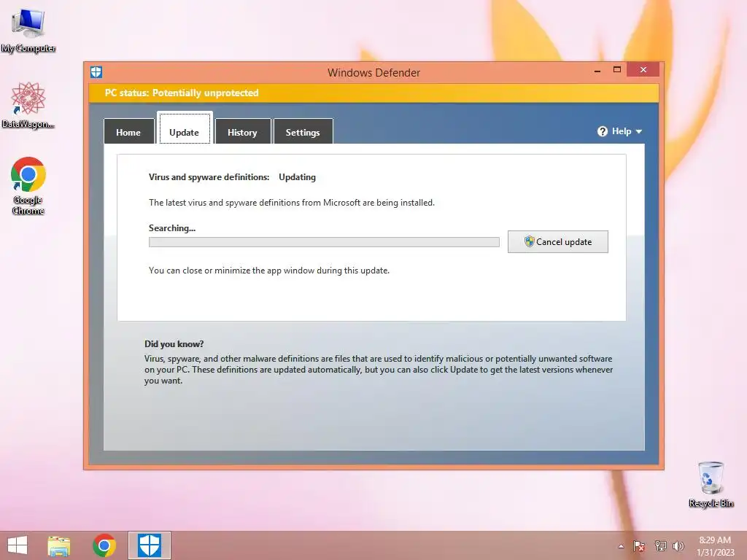Viewport: 747px width, 560px height.
Task: Select the Update tab
Action: pyautogui.click(x=185, y=128)
